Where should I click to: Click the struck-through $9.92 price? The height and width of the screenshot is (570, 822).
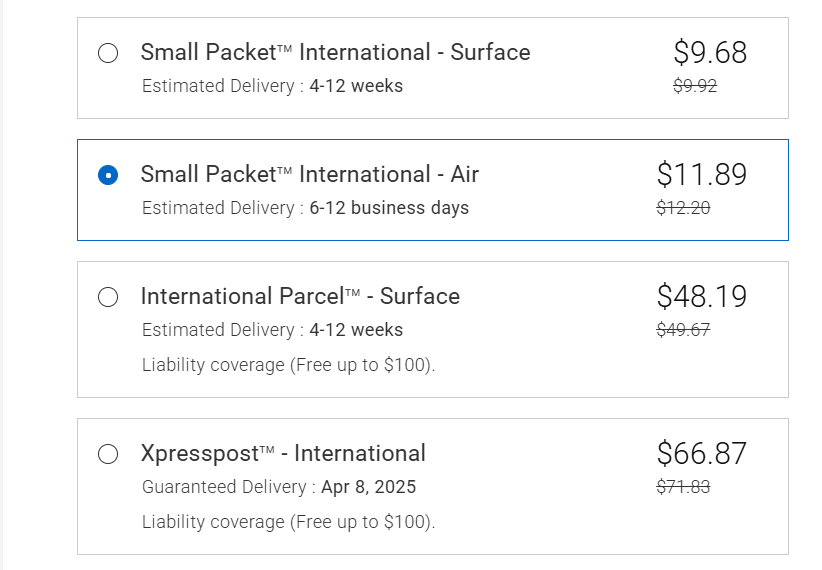click(x=695, y=86)
